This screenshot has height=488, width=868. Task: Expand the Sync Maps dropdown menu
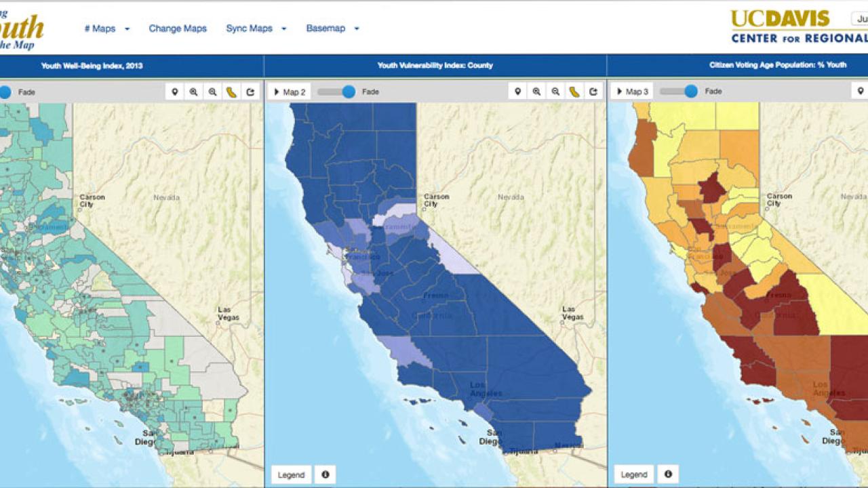pyautogui.click(x=256, y=28)
